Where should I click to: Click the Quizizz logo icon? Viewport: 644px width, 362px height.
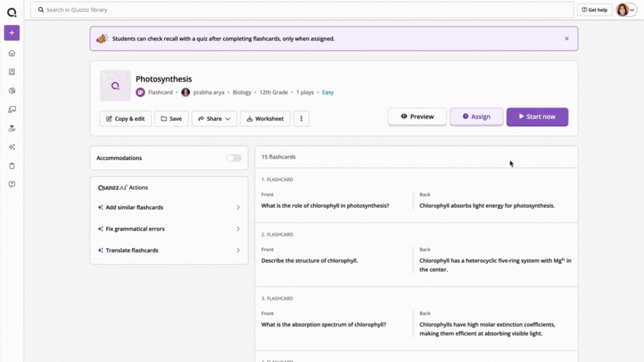point(12,13)
